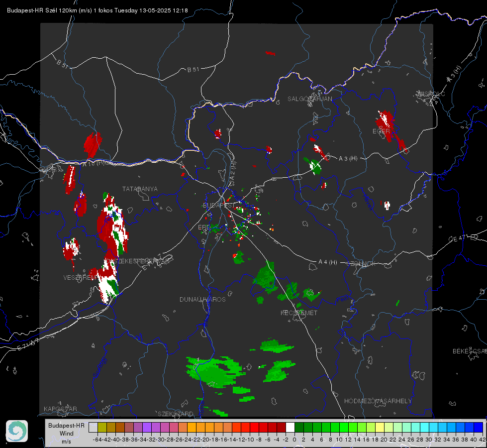Click the blue Somogy county label

click(x=99, y=368)
